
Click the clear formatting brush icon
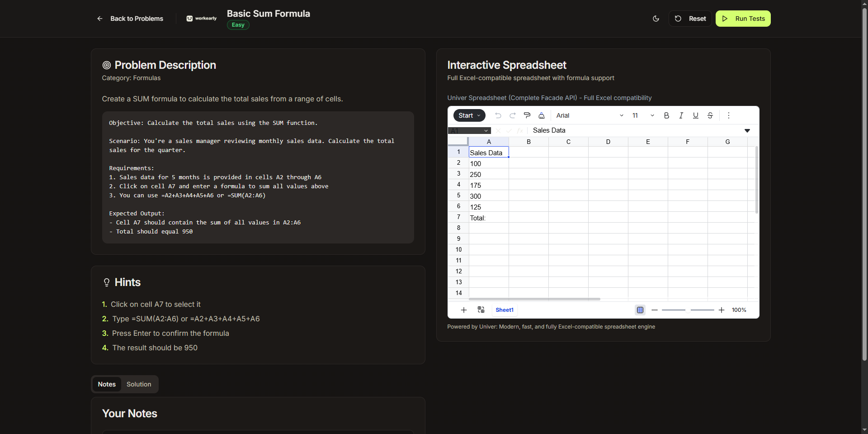coord(542,115)
